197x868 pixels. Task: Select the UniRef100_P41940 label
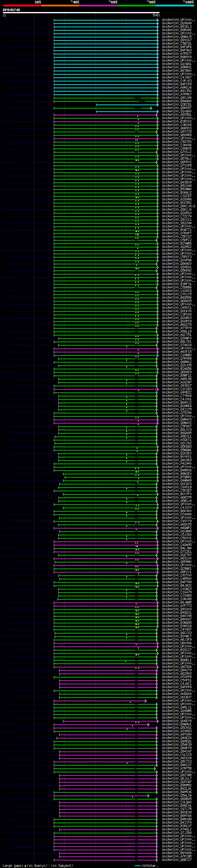177,464
